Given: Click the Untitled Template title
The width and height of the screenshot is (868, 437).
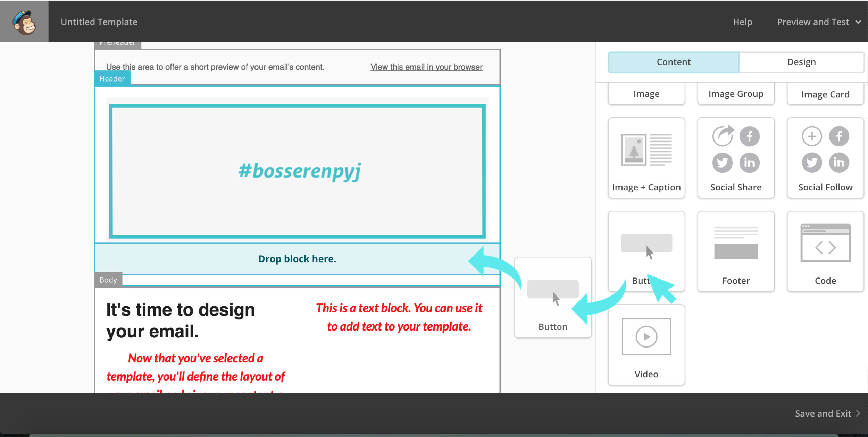Looking at the screenshot, I should point(99,22).
